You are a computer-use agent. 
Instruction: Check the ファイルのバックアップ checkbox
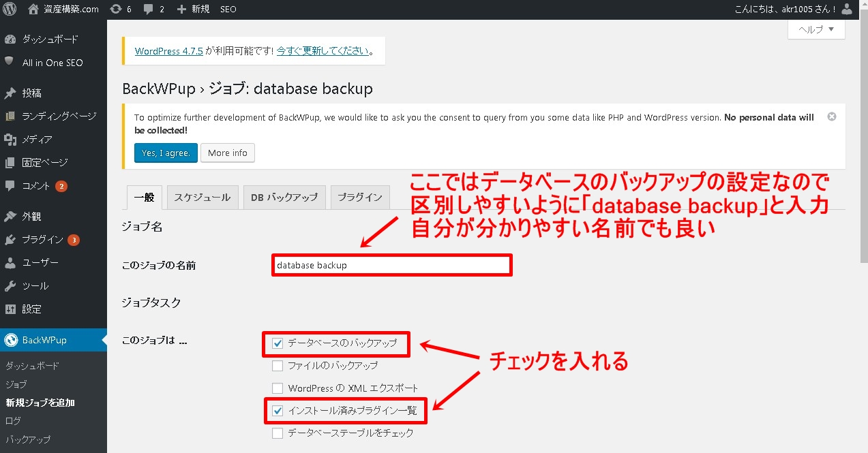278,366
